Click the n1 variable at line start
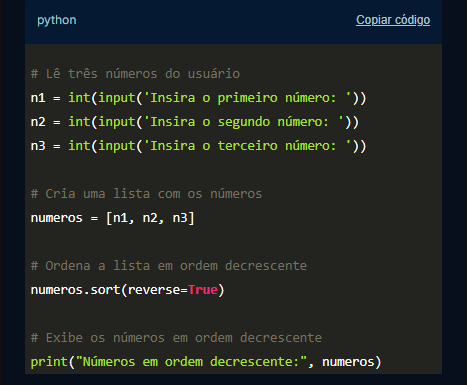The height and width of the screenshot is (385, 467). [38, 98]
